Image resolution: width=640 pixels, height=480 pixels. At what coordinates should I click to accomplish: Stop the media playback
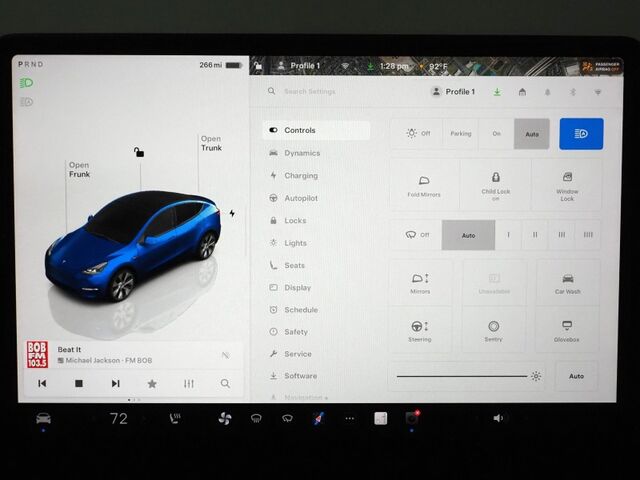(79, 383)
